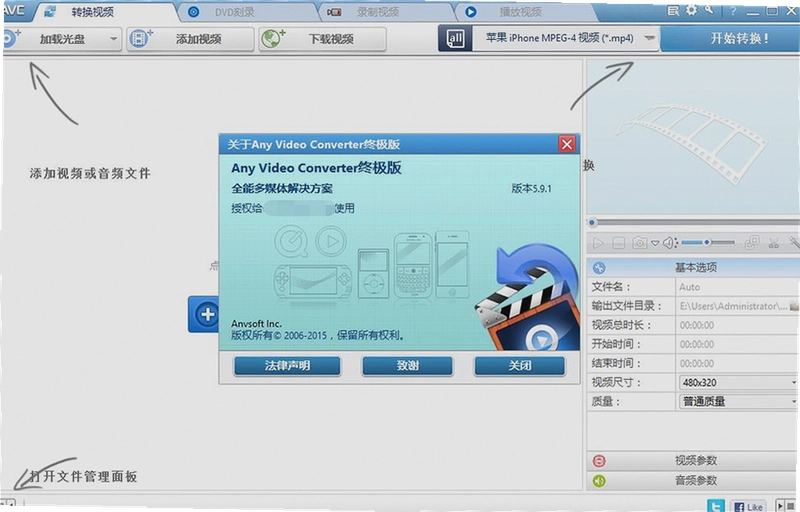This screenshot has width=800, height=512.
Task: Open the 质量 quality dropdown
Action: coord(738,401)
